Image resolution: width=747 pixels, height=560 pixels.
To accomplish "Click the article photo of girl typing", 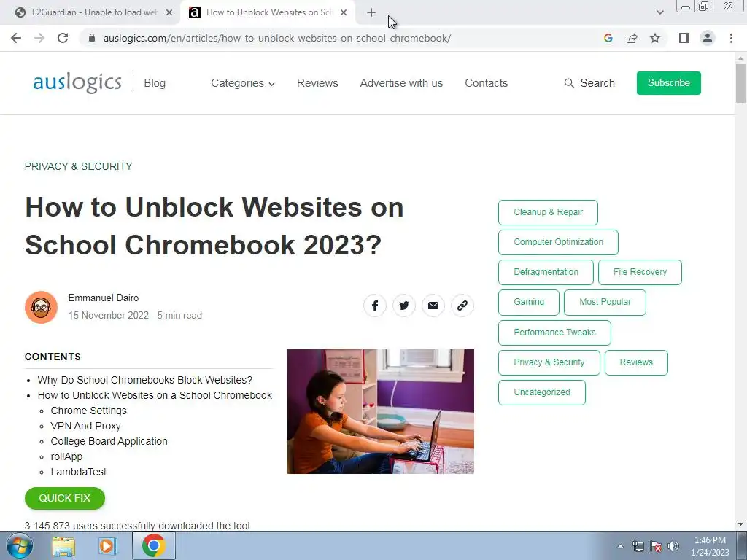I will pos(381,411).
